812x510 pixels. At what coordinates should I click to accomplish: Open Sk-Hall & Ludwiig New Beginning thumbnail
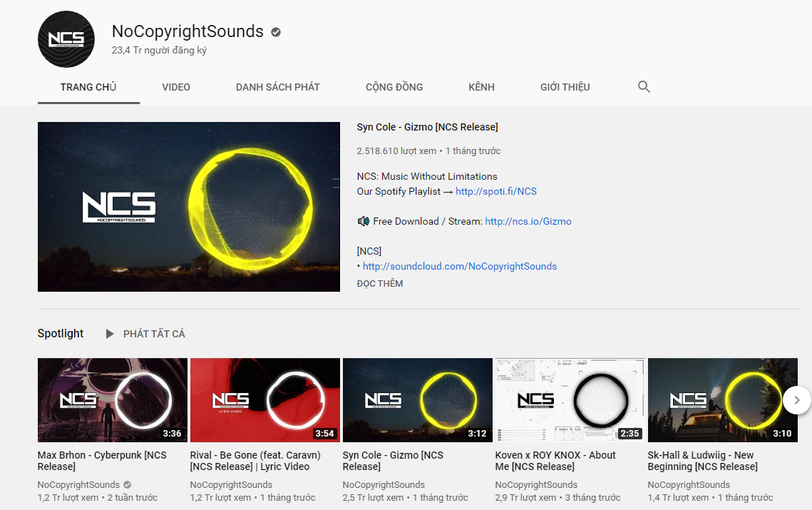[722, 400]
